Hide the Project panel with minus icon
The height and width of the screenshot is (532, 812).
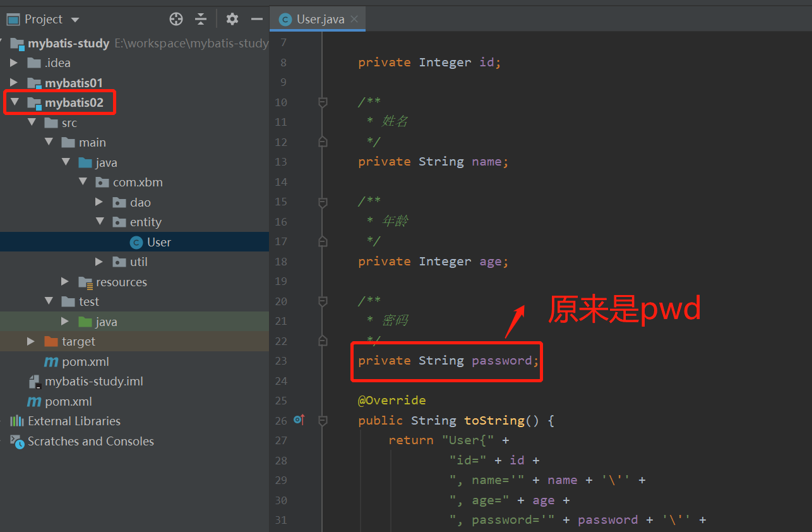256,20
